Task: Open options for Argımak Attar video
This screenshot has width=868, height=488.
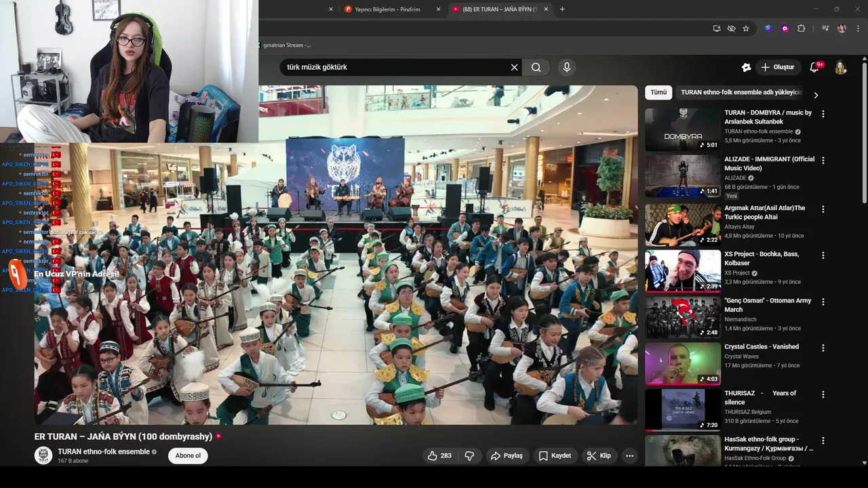Action: point(823,209)
